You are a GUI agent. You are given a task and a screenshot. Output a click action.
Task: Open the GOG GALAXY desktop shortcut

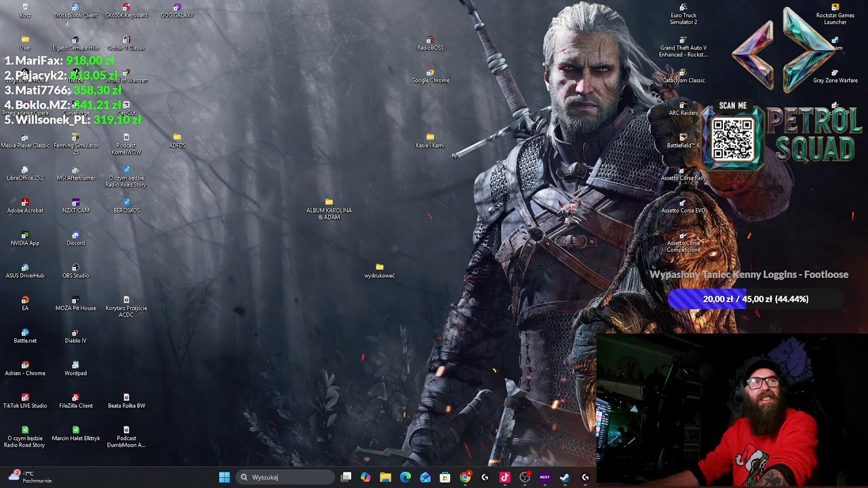tap(177, 10)
